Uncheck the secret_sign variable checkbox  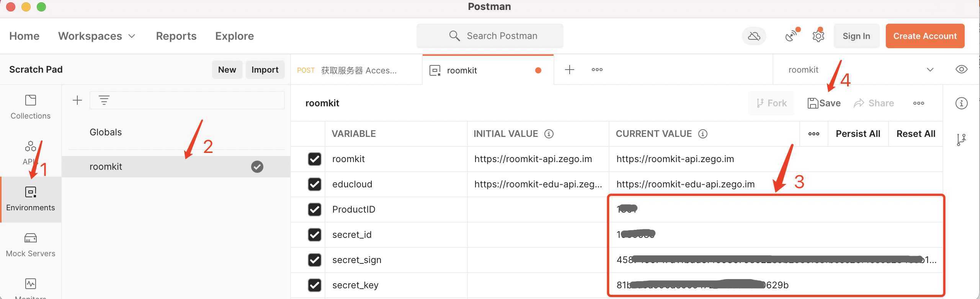[x=314, y=260]
